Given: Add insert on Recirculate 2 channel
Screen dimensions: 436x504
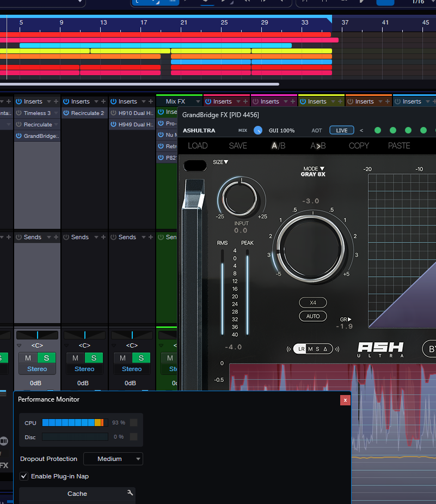Looking at the screenshot, I should tap(103, 101).
